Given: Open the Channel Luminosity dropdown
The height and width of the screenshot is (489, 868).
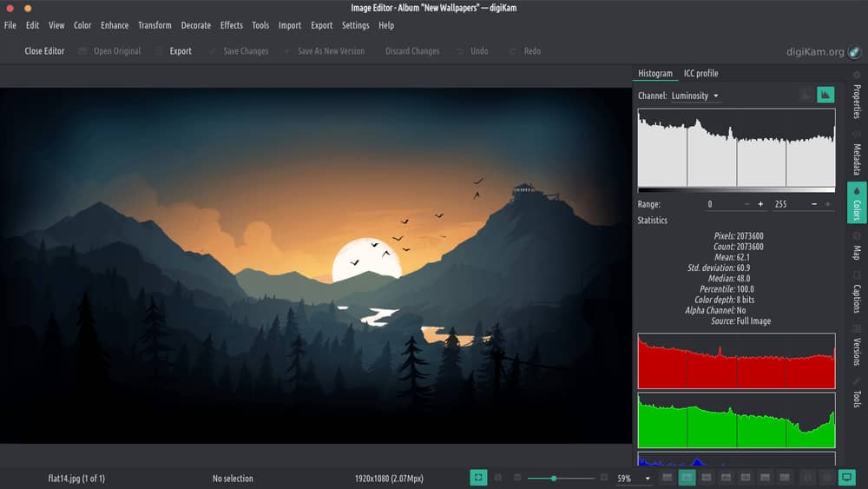Looking at the screenshot, I should click(x=694, y=96).
